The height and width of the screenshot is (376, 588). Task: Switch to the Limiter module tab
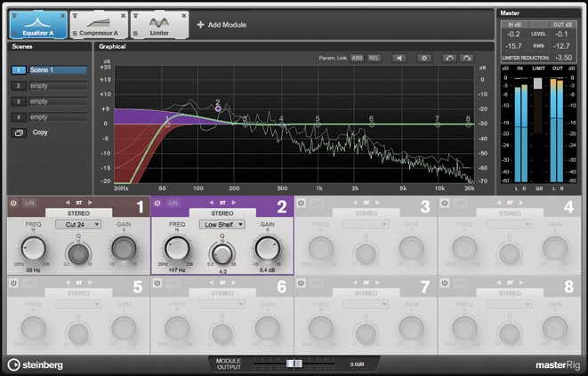pyautogui.click(x=159, y=25)
